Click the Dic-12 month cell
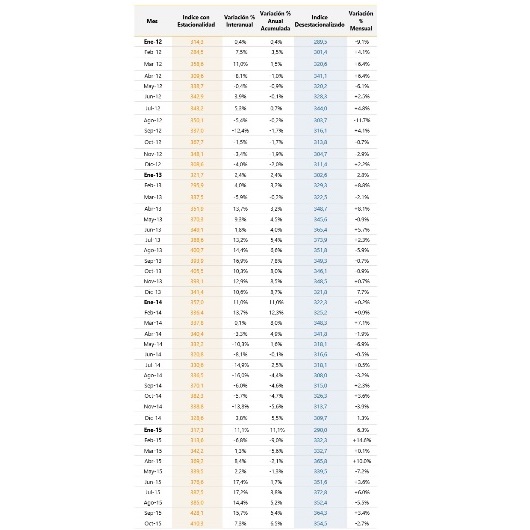The height and width of the screenshot is (530, 530). (x=153, y=164)
